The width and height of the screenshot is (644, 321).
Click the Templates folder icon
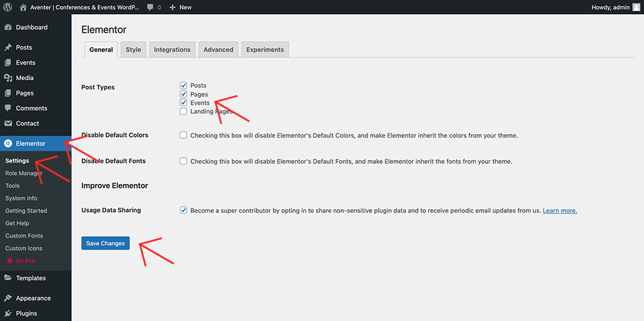pyautogui.click(x=8, y=278)
